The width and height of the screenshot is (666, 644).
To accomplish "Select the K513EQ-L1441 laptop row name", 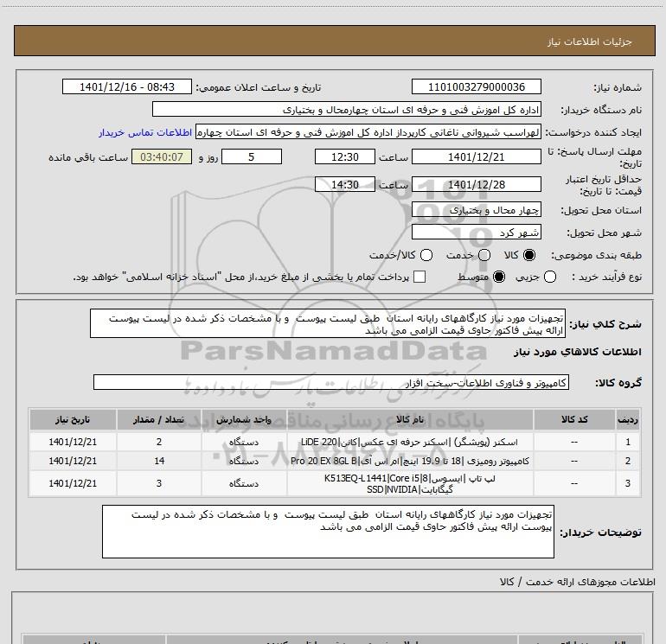I will click(409, 483).
